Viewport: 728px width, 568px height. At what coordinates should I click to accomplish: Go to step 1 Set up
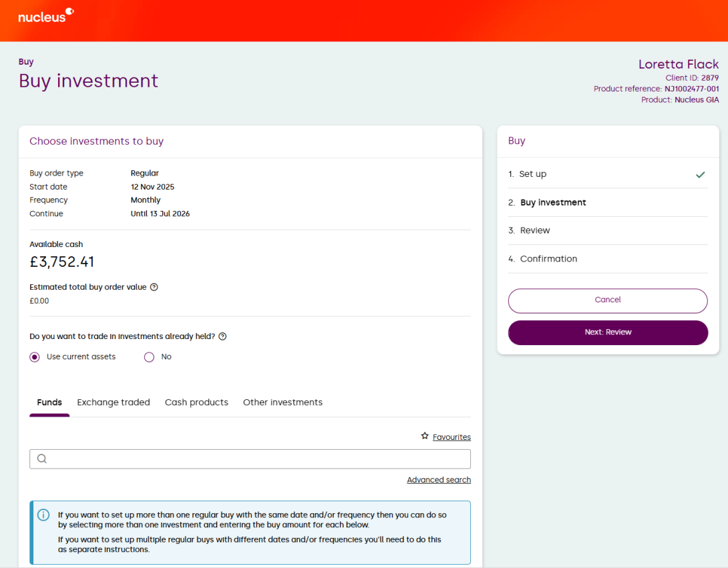tap(532, 174)
